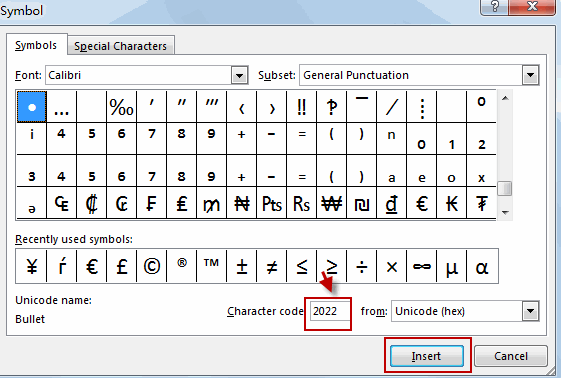Close the Symbol dialog window

pos(532,6)
